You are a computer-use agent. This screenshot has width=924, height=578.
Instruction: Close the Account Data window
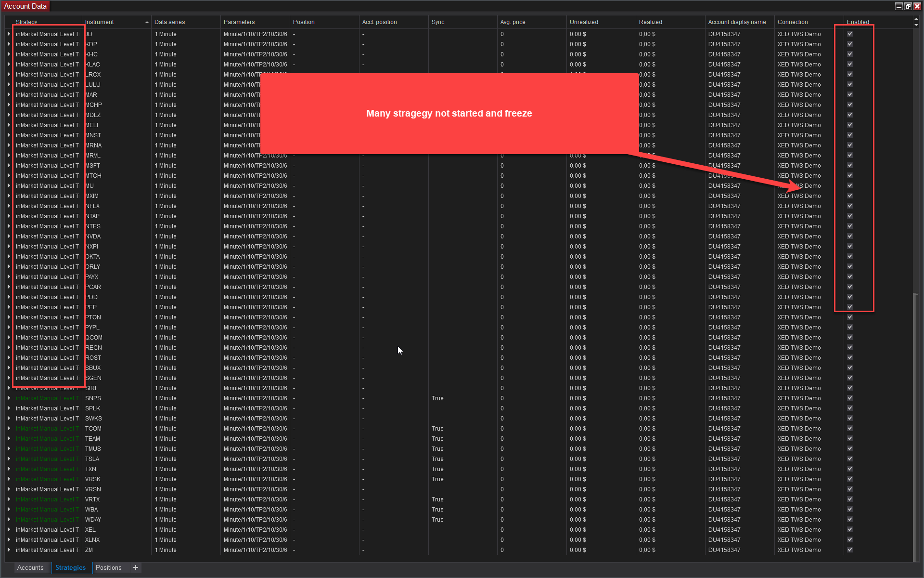(x=917, y=6)
